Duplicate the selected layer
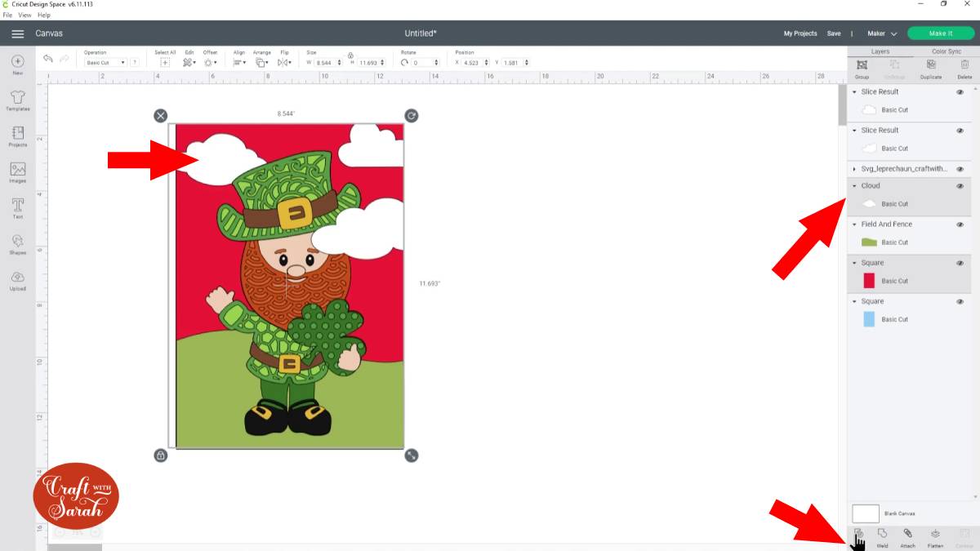This screenshot has height=551, width=980. (x=930, y=68)
